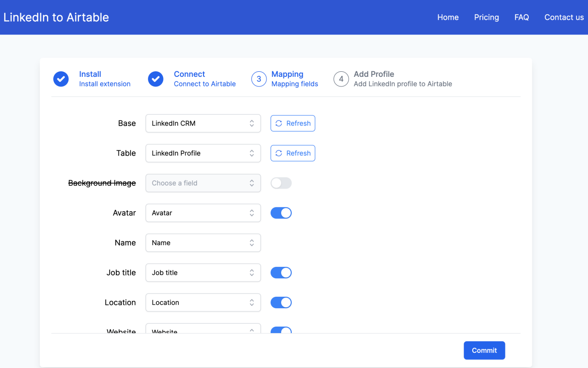Enable the Background Image toggle
588x368 pixels.
click(x=281, y=183)
